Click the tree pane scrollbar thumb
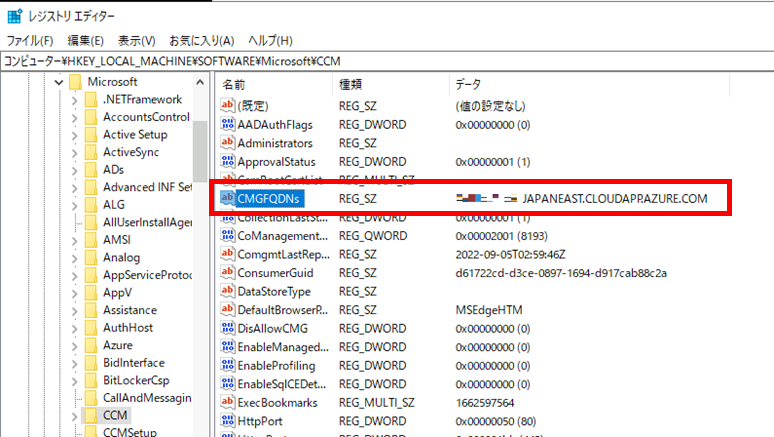This screenshot has height=437, width=774. click(200, 152)
